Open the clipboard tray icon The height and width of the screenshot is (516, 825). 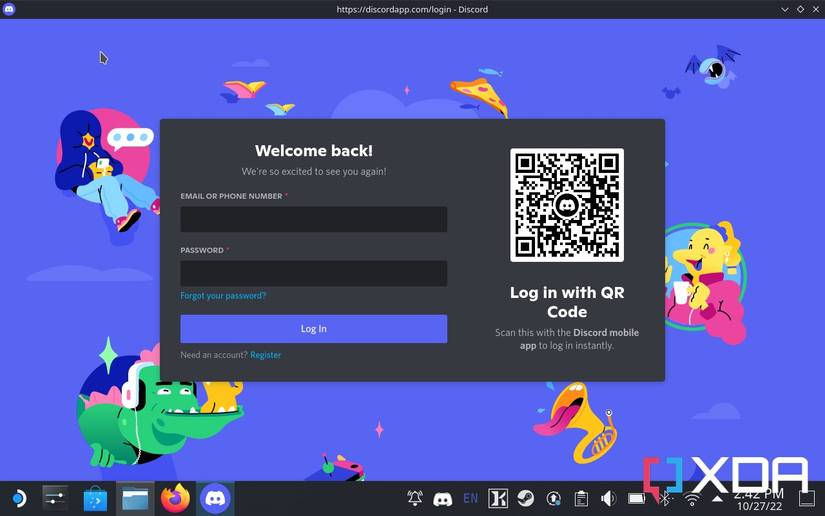pyautogui.click(x=581, y=498)
